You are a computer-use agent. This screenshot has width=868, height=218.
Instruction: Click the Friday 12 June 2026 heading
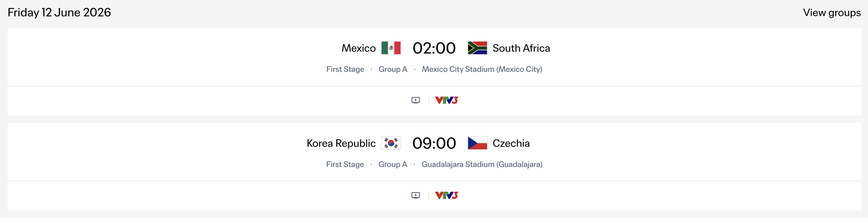point(59,13)
